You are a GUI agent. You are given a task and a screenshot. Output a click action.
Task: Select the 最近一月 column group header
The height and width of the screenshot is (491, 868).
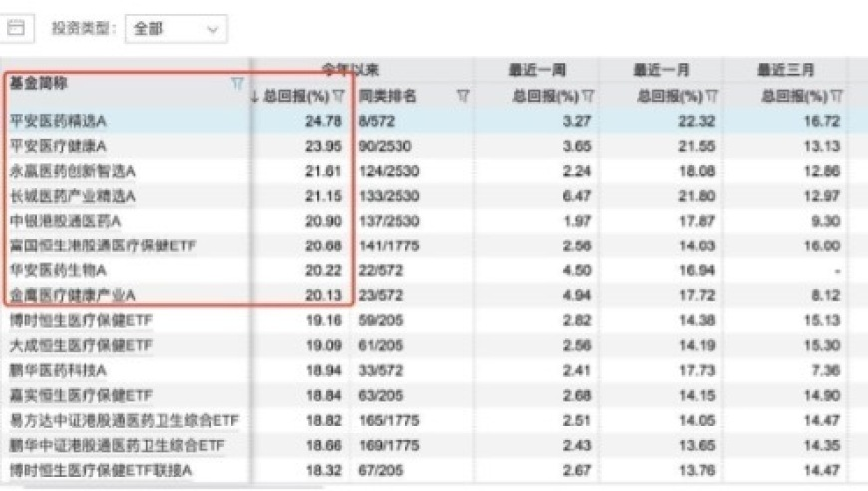point(660,70)
